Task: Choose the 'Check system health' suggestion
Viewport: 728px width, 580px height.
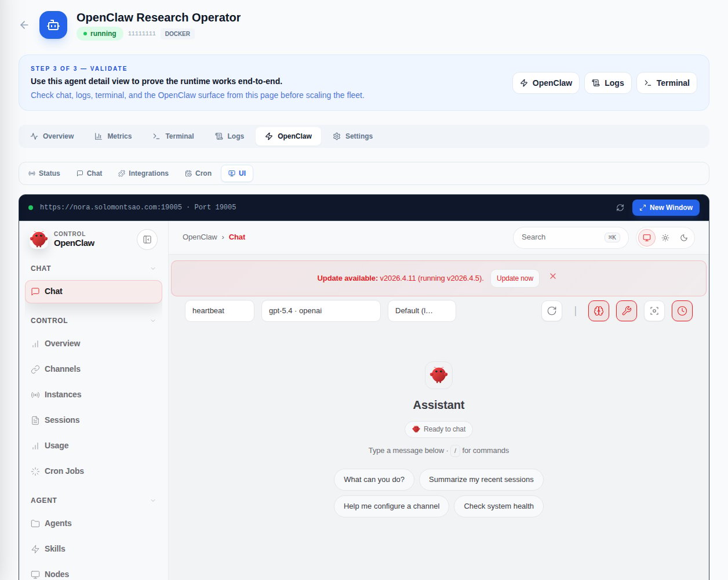Action: click(x=498, y=506)
